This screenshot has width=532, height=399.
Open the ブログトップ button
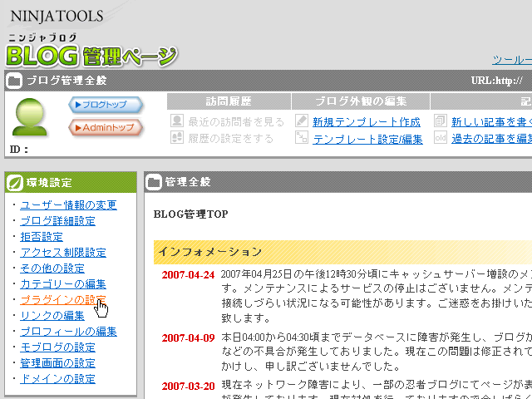(x=106, y=105)
